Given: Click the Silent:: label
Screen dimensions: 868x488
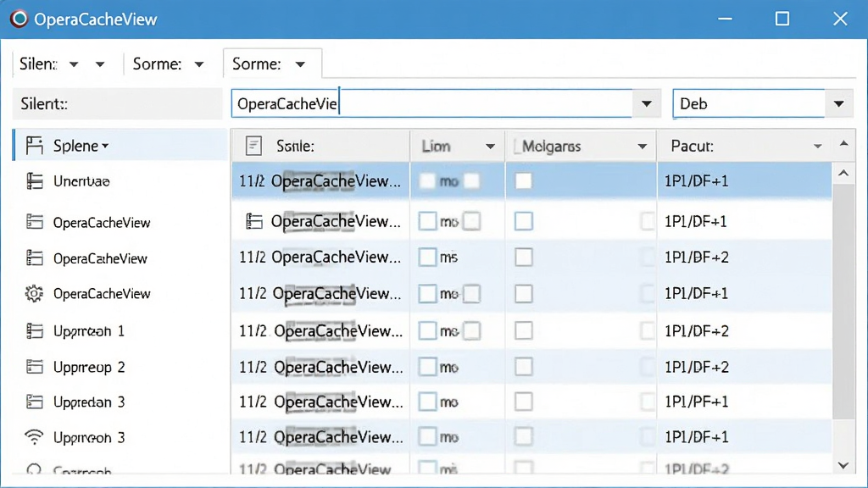Looking at the screenshot, I should [44, 104].
